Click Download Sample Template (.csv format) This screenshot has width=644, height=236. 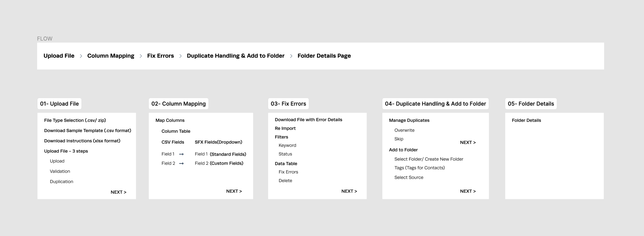pos(88,131)
